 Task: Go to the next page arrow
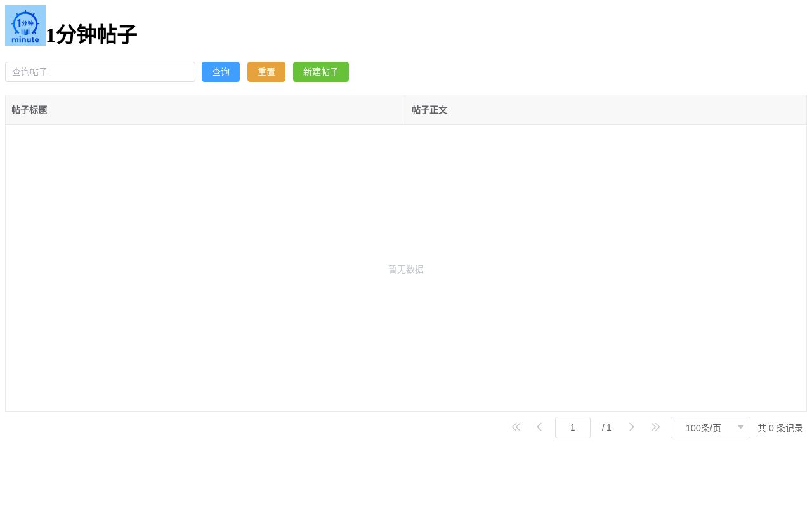coord(631,427)
